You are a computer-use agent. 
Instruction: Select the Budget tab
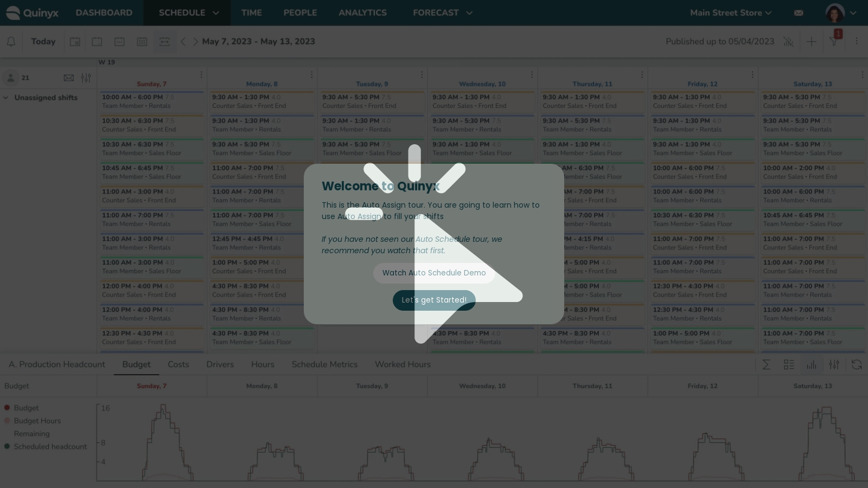[x=136, y=364]
